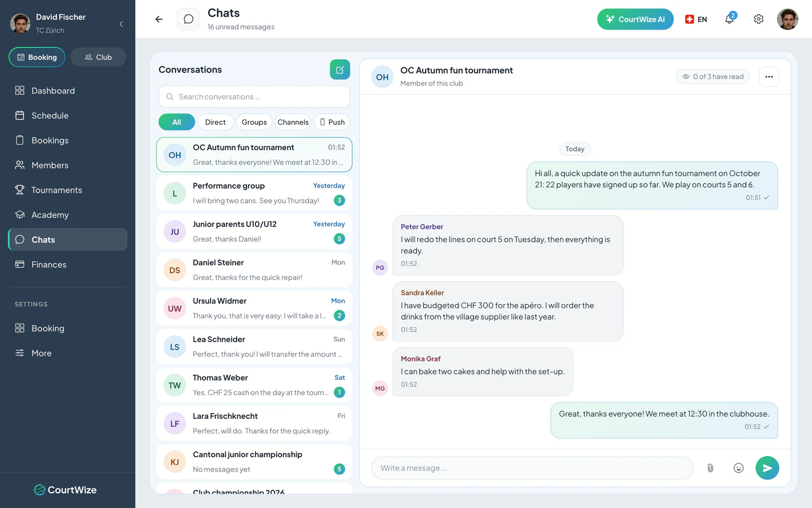Go to Schedule in the sidebar
Image resolution: width=812 pixels, height=508 pixels.
pyautogui.click(x=68, y=116)
